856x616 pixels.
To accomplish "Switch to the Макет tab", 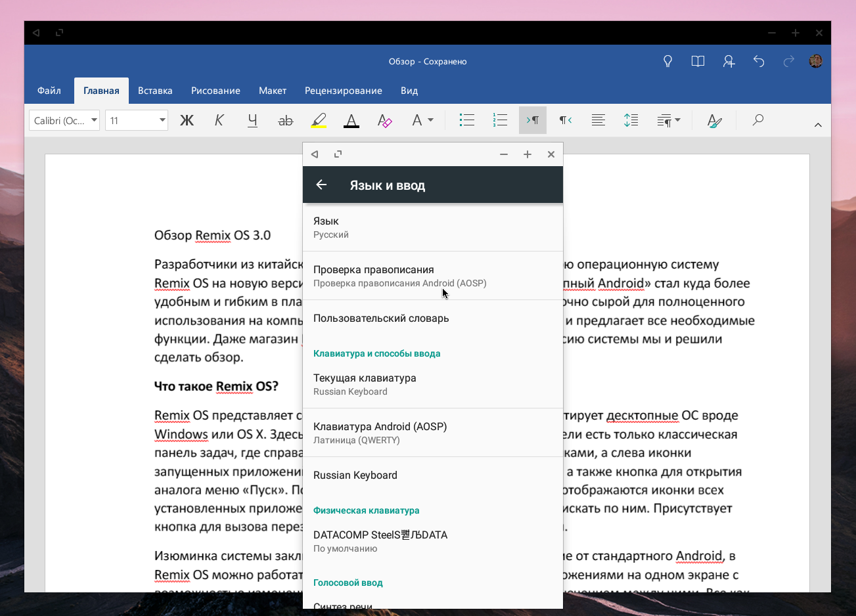I will coord(273,91).
